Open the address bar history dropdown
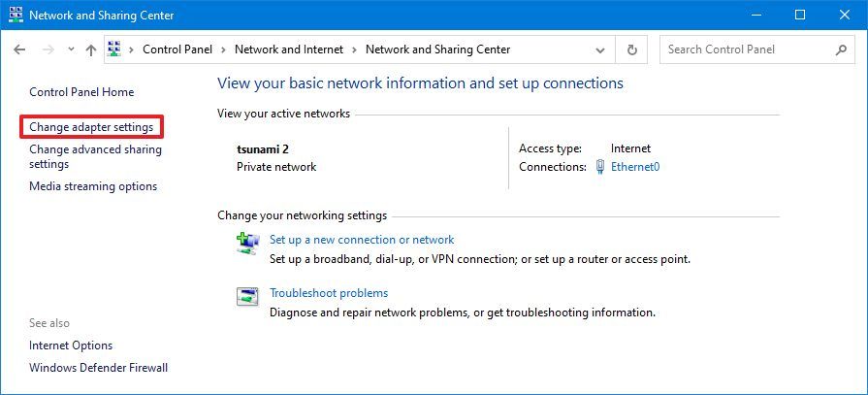The width and height of the screenshot is (868, 395). click(600, 49)
